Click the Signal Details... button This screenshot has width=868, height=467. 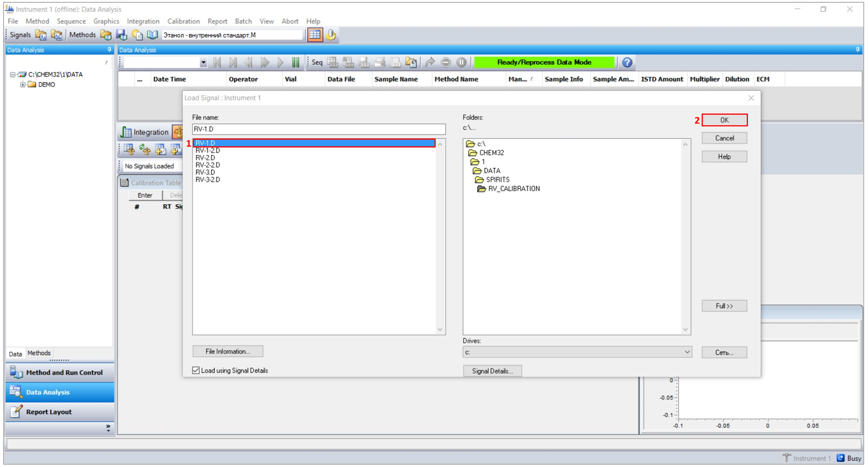pos(492,371)
